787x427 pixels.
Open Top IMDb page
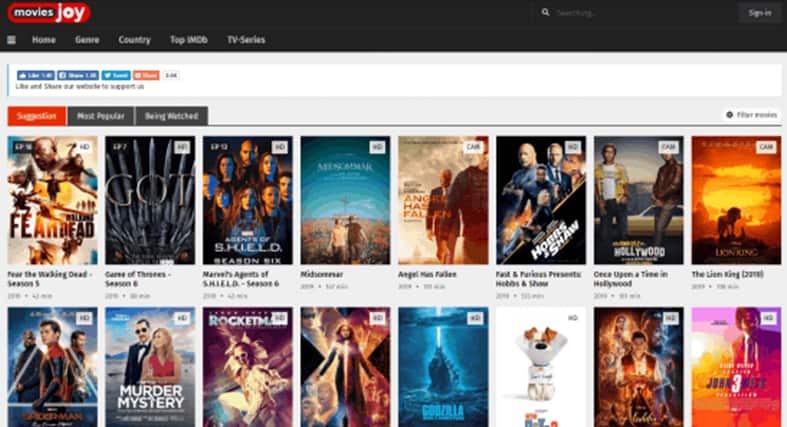(x=189, y=40)
